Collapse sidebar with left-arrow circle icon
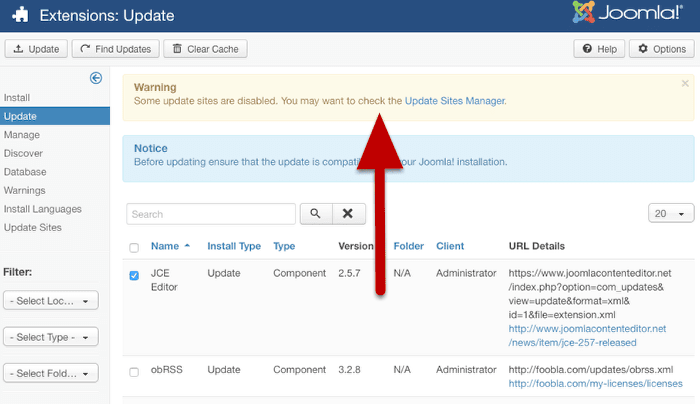Viewport: 700px width, 404px height. pyautogui.click(x=96, y=78)
